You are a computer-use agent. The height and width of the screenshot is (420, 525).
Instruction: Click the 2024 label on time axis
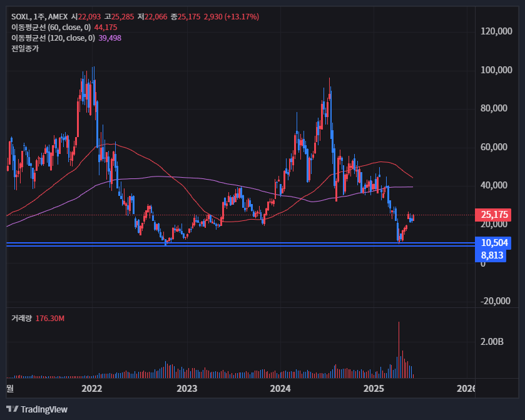280,389
